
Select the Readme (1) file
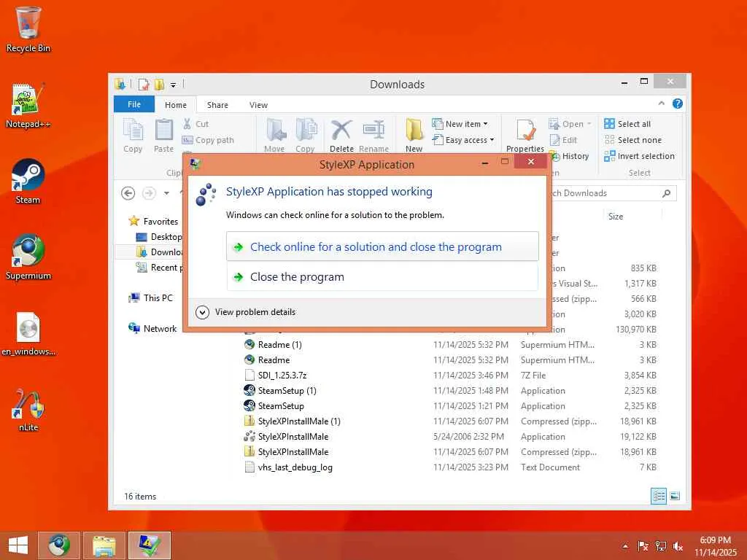[x=279, y=345]
